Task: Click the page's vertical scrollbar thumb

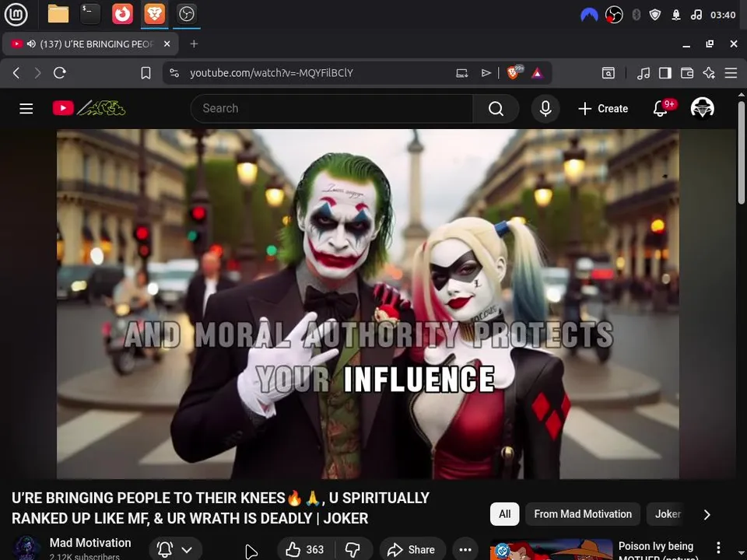Action: point(742,152)
